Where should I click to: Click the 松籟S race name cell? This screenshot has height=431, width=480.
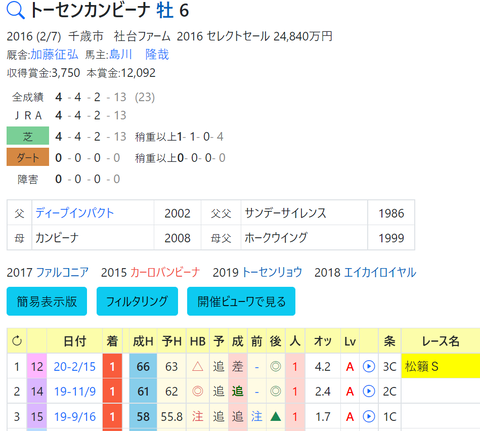click(x=441, y=366)
